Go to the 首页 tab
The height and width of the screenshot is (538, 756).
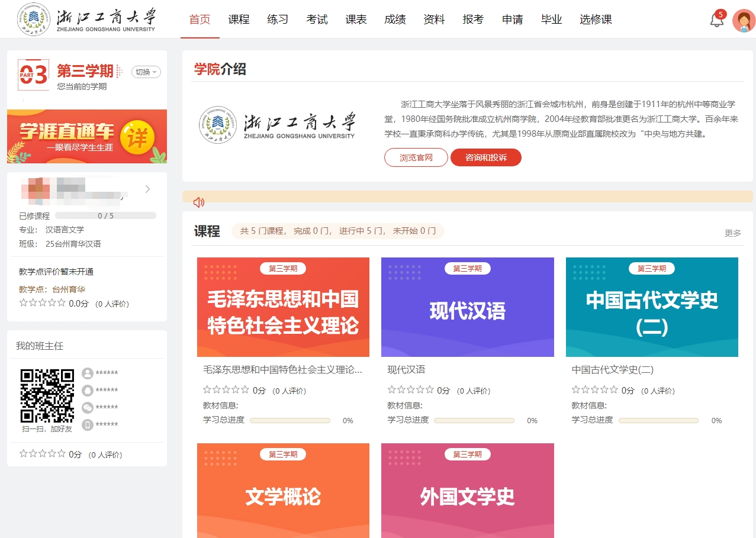coord(200,20)
